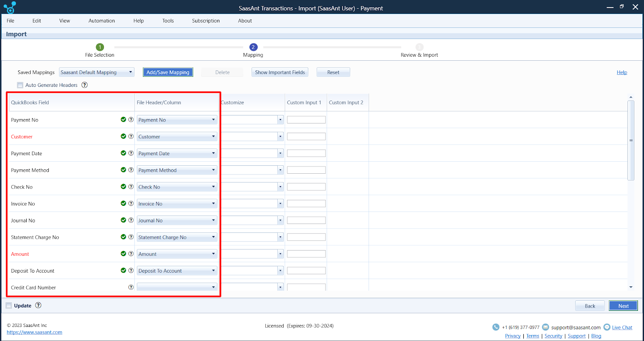Open the Automation menu
The height and width of the screenshot is (341, 644).
point(101,21)
